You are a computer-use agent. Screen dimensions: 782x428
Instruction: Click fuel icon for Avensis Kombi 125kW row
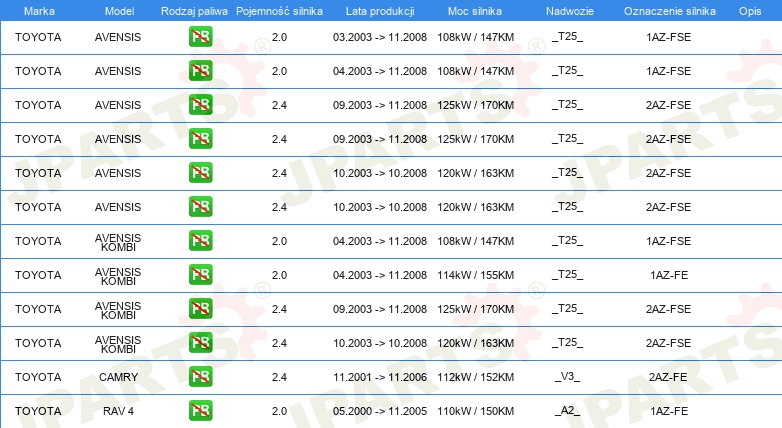[x=200, y=309]
